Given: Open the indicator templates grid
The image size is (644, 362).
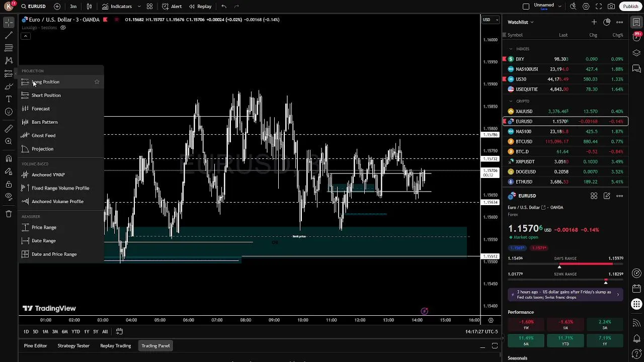Looking at the screenshot, I should [149, 7].
